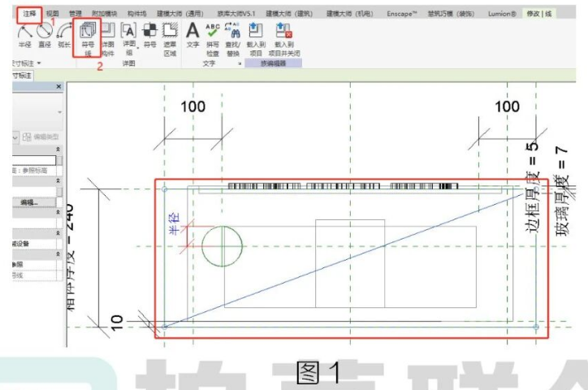Open the Lumion ribbon tab
The width and height of the screenshot is (588, 390).
click(x=502, y=14)
